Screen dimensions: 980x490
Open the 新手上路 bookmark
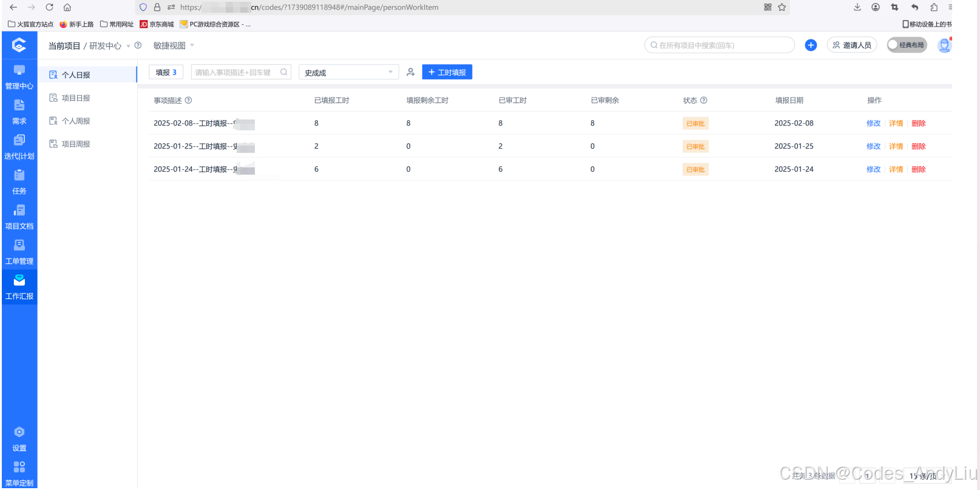76,24
